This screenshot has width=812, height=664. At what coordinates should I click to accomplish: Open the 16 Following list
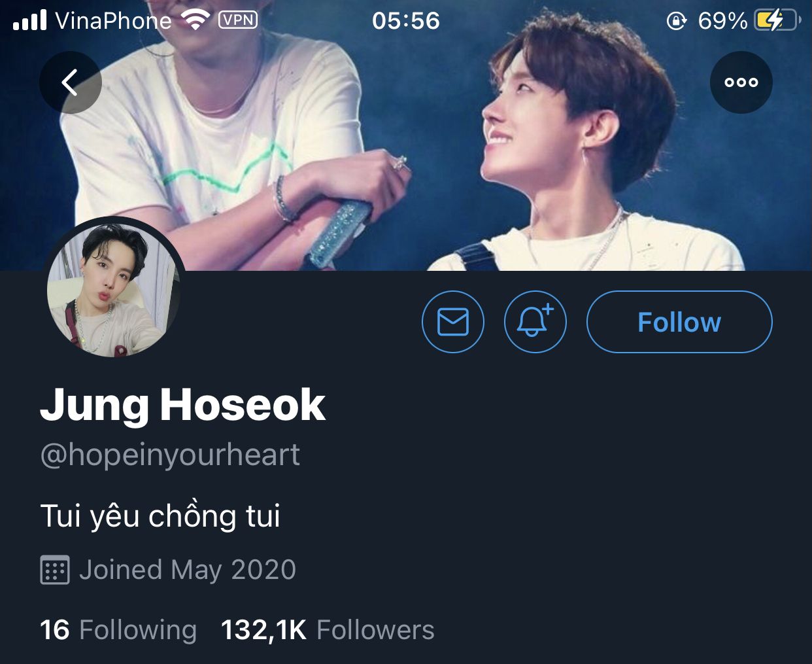pos(118,630)
